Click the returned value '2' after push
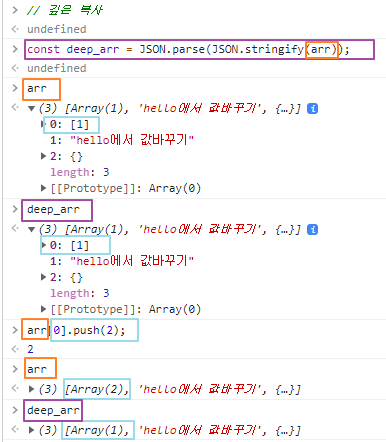Screen dimensions: 386x442 tap(30, 349)
